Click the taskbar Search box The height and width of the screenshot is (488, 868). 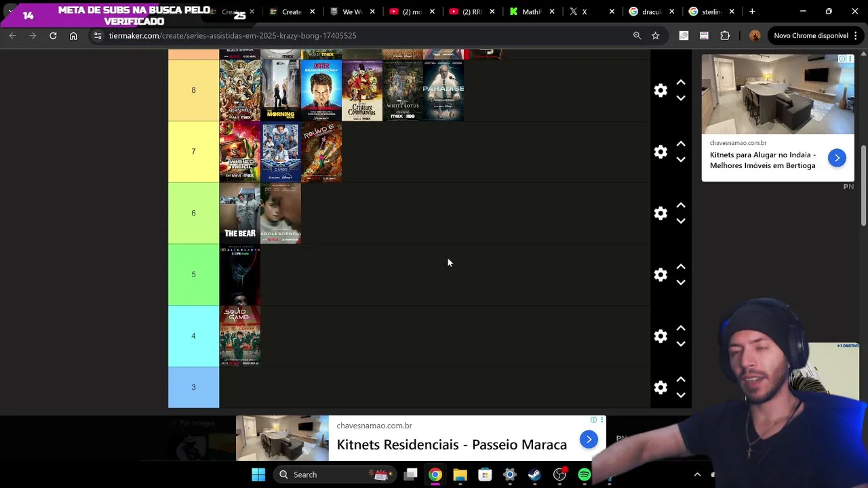[x=334, y=474]
